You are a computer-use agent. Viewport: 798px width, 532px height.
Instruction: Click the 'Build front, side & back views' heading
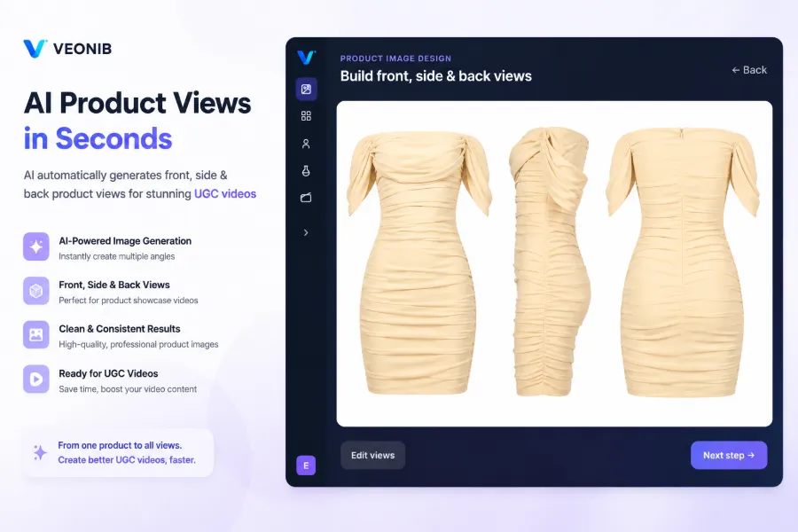coord(435,76)
